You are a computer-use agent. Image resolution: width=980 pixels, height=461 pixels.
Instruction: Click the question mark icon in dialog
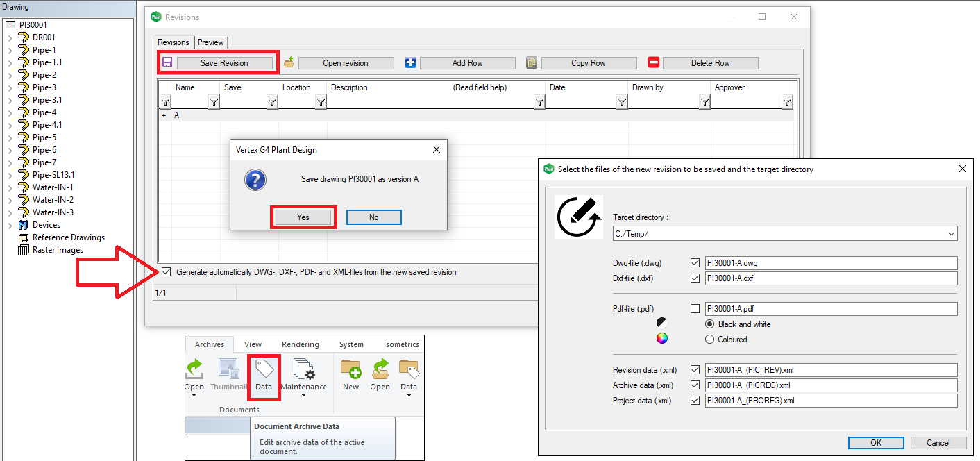(x=255, y=180)
